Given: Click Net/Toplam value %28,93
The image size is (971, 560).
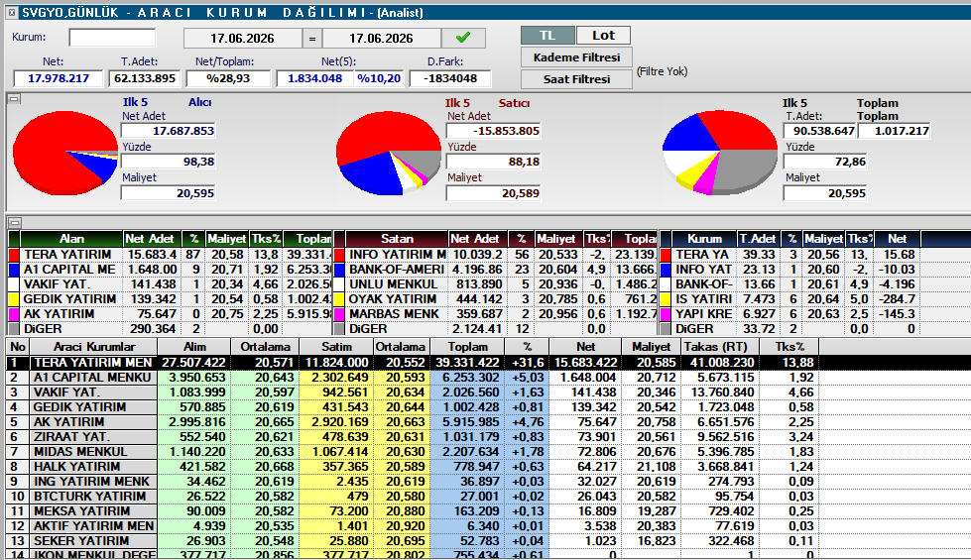Looking at the screenshot, I should click(x=228, y=78).
